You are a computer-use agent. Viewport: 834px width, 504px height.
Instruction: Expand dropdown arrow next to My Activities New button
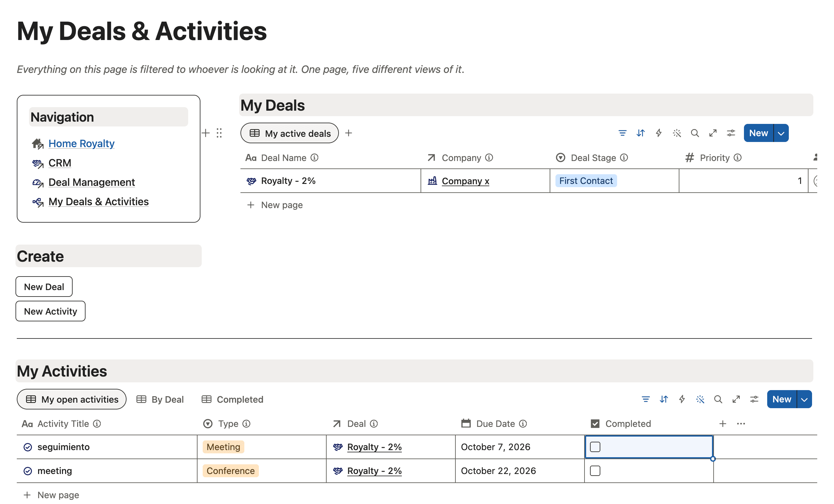coord(805,399)
